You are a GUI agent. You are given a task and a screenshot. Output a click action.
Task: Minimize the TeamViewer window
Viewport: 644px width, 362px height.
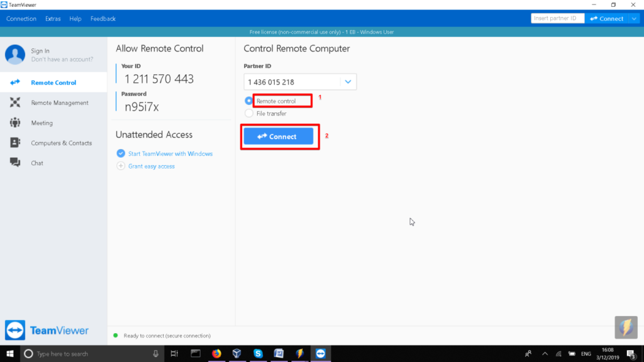(x=594, y=5)
